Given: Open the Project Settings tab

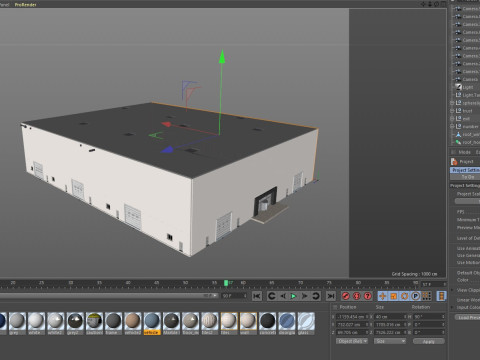Looking at the screenshot, I should (465, 170).
